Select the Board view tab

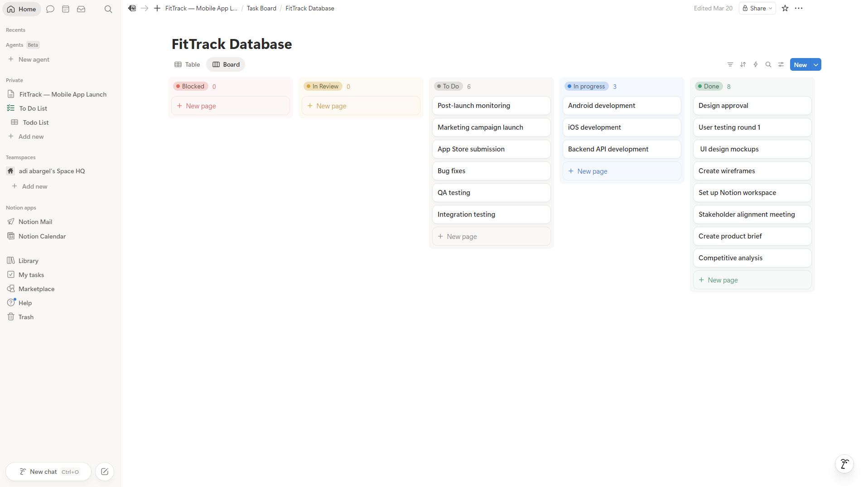[226, 64]
